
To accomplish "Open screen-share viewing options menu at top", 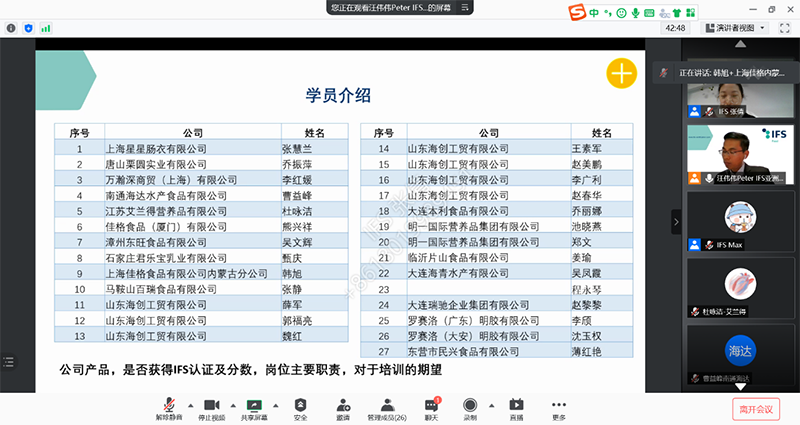I will point(465,7).
